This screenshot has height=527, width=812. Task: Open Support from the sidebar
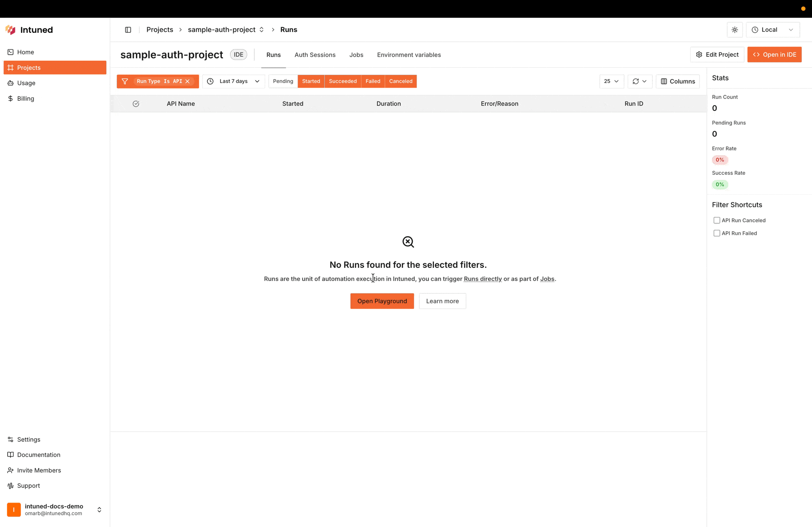pyautogui.click(x=28, y=486)
